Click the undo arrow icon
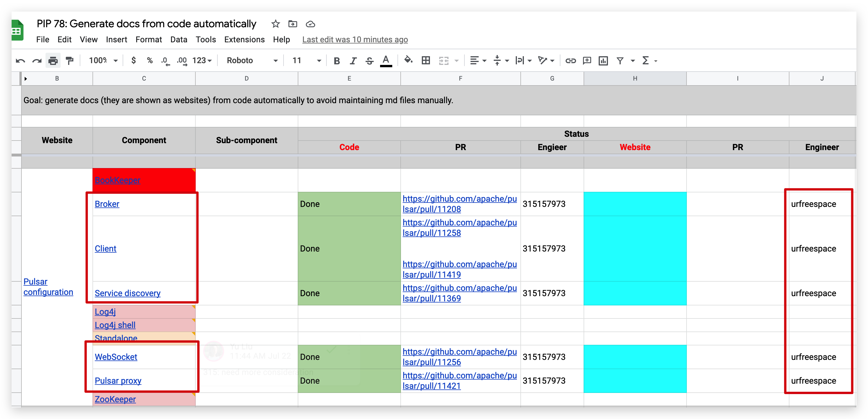This screenshot has height=419, width=868. (20, 61)
